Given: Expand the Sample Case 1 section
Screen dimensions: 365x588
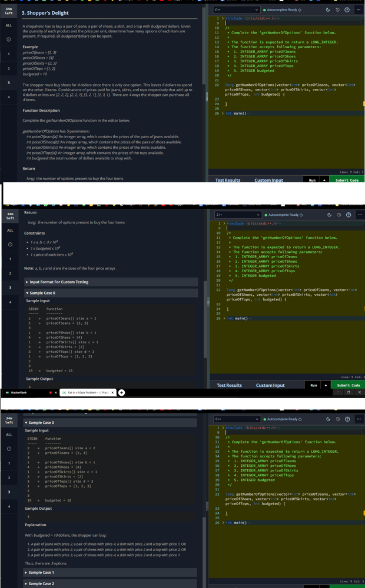Looking at the screenshot, I should (111, 572).
